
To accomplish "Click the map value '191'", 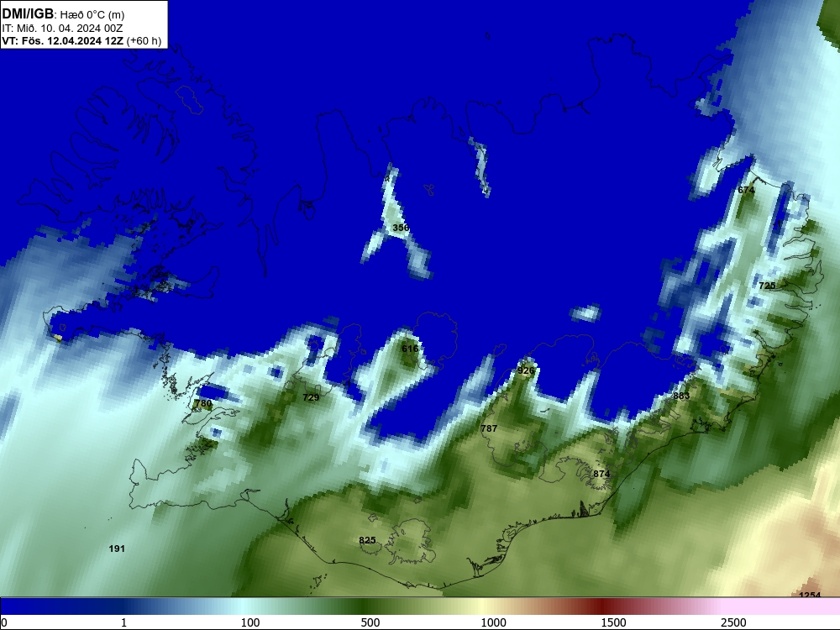I will pyautogui.click(x=117, y=549).
